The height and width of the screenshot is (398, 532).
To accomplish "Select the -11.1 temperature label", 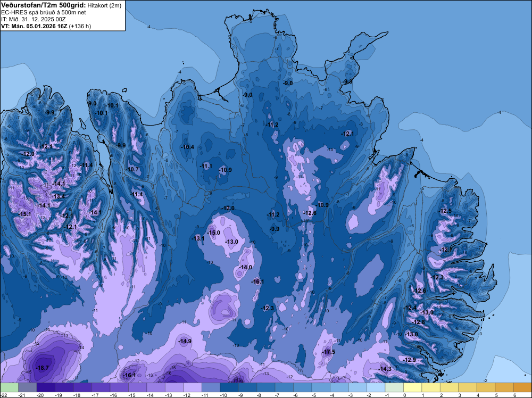I will (x=206, y=166).
